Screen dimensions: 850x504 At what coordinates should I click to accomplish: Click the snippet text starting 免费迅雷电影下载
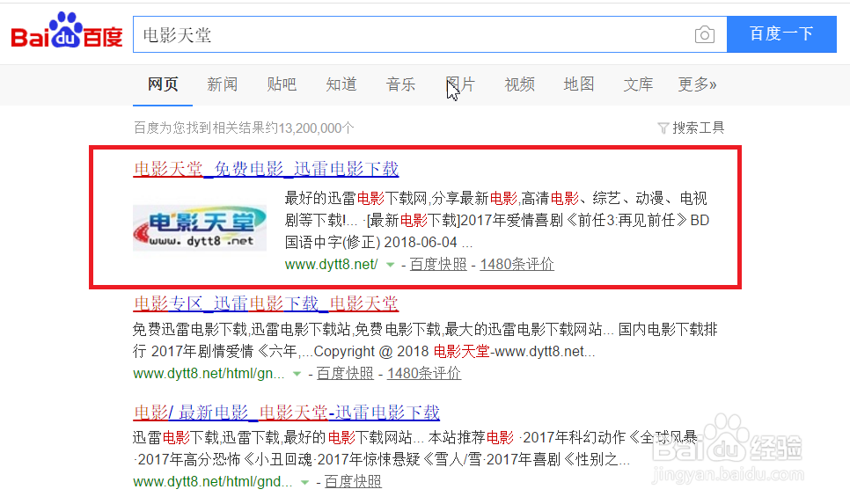coord(425,340)
